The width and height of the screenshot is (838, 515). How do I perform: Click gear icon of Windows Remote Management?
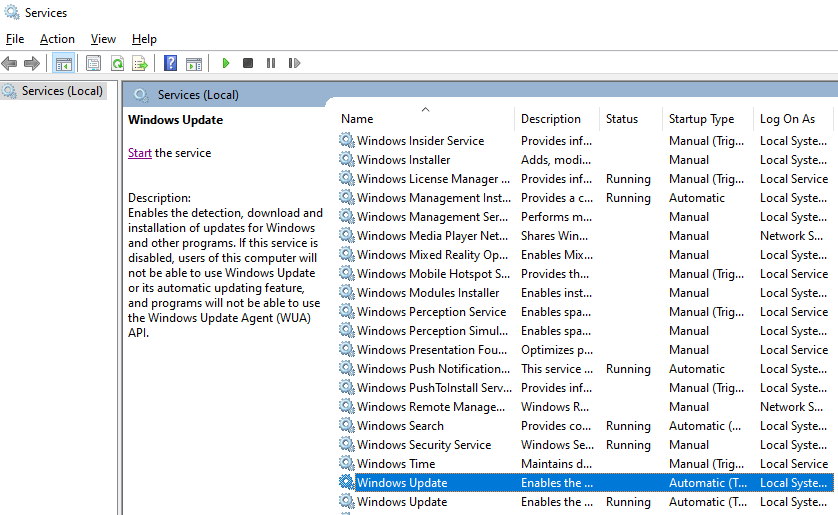click(x=347, y=406)
